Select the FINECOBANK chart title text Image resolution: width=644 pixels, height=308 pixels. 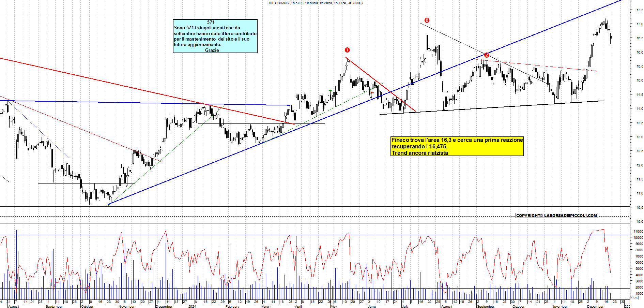[315, 3]
